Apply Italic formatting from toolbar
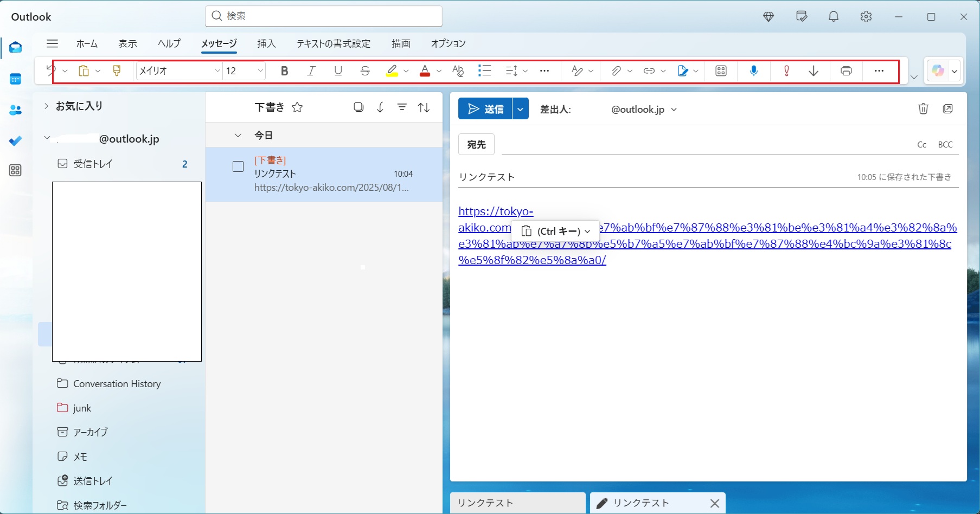980x514 pixels. pyautogui.click(x=311, y=71)
